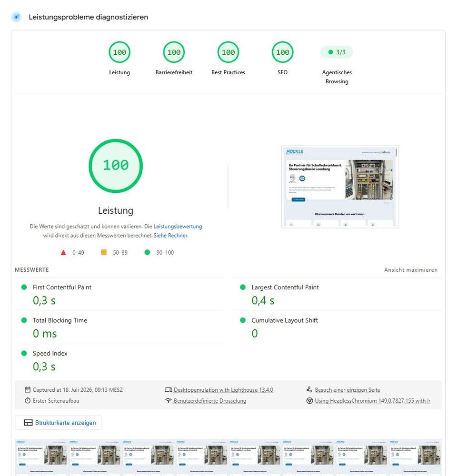Screen dimensions: 458x476
Task: Click the network icon beside Benutzerdefinierte Drosselung
Action: [169, 400]
